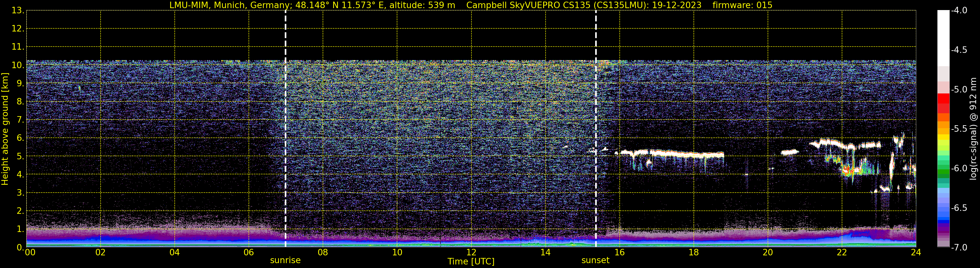Click the 13. tick label on the height axis
Viewport: 980px width, 268px height.
[x=18, y=10]
